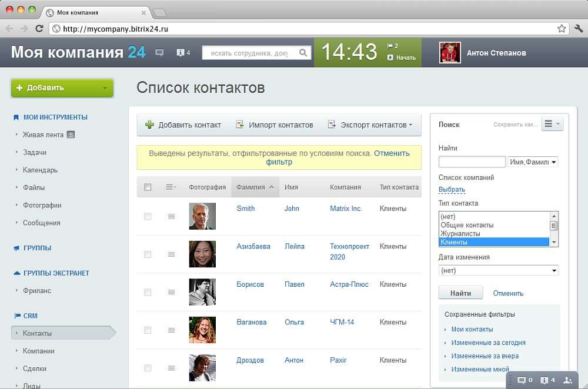This screenshot has height=389, width=588.
Task: Open a new browser tab
Action: (x=160, y=13)
